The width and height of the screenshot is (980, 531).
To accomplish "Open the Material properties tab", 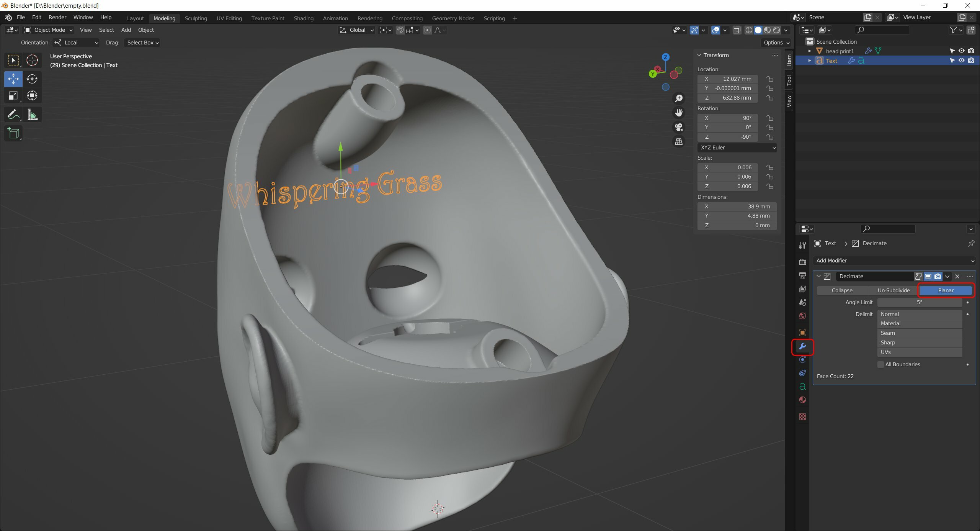I will (802, 400).
